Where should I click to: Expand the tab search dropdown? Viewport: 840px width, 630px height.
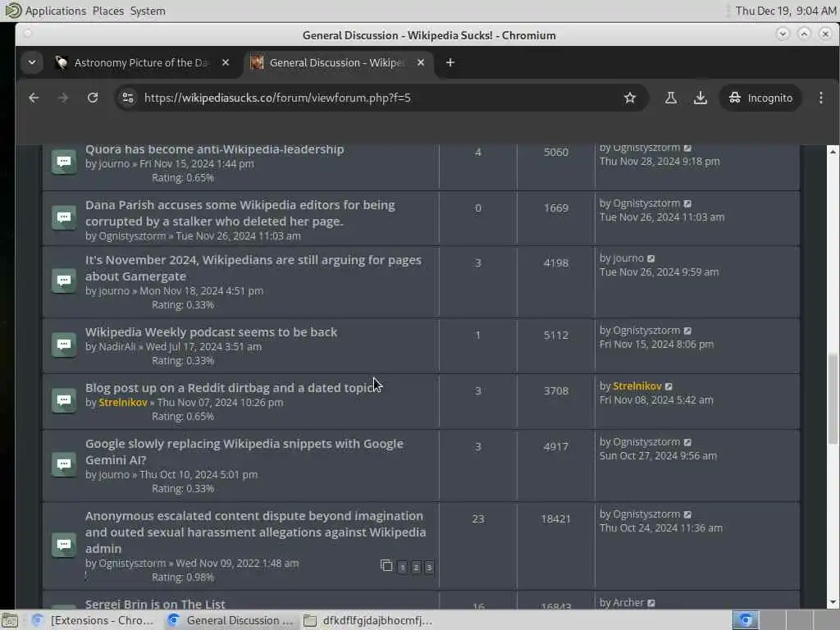[x=32, y=62]
